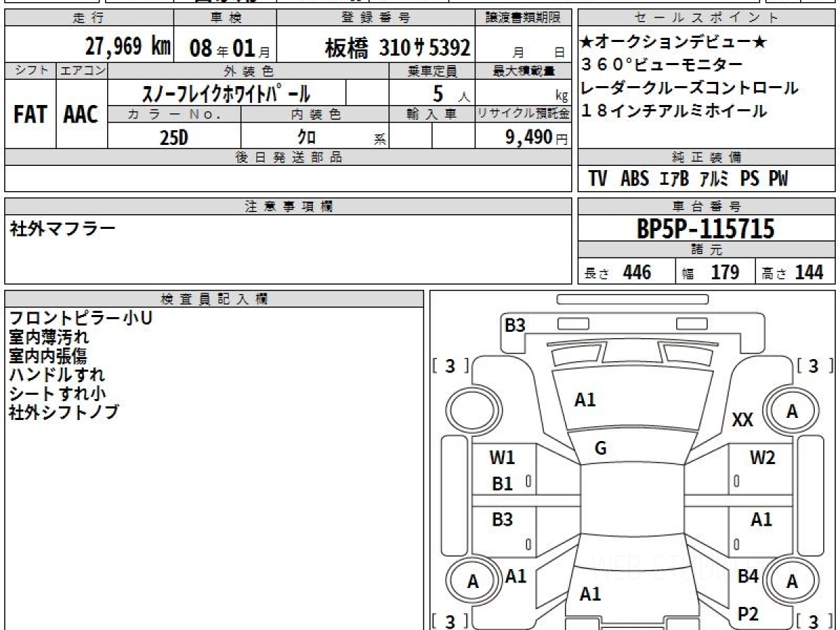Select the エアB equipment label
The height and width of the screenshot is (630, 840).
click(674, 178)
